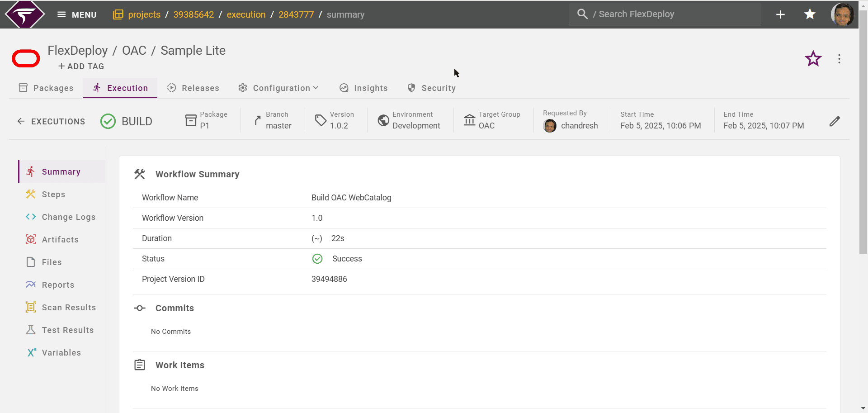
Task: Click the Commits section icon
Action: tap(140, 308)
